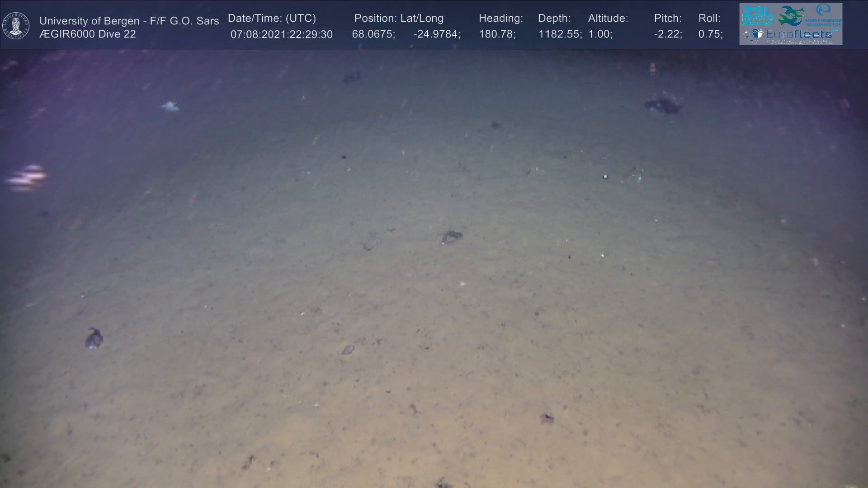Click the University of Bergen - F/F G.O. Sars text

point(129,21)
